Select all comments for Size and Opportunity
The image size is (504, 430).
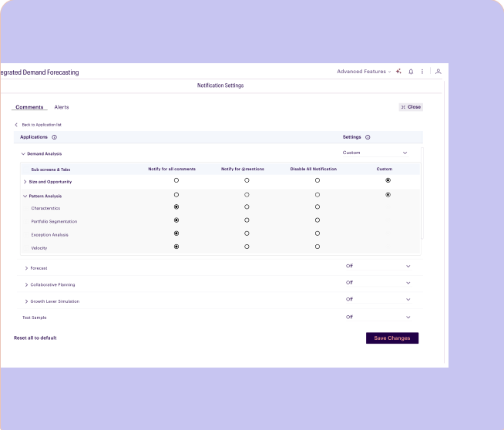(x=176, y=180)
